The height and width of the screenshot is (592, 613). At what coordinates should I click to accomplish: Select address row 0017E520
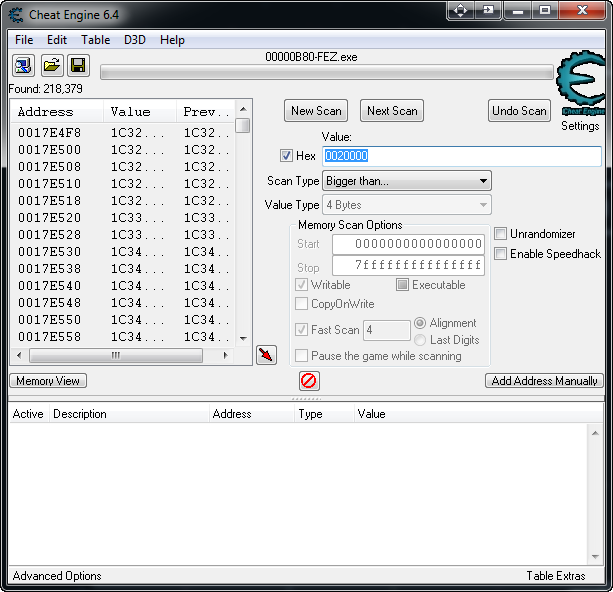tap(123, 218)
